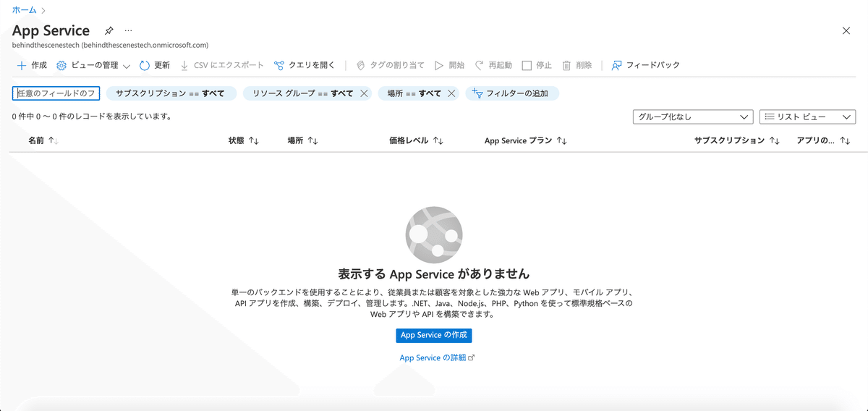Screen dimensions: 868x411
Task: Expand the グループ化なし dropdown
Action: [x=693, y=116]
